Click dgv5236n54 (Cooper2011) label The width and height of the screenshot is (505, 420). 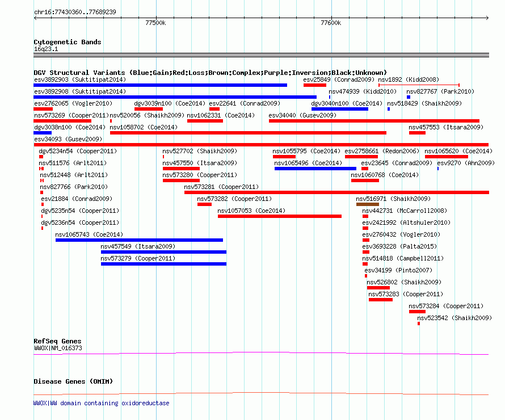point(80,222)
